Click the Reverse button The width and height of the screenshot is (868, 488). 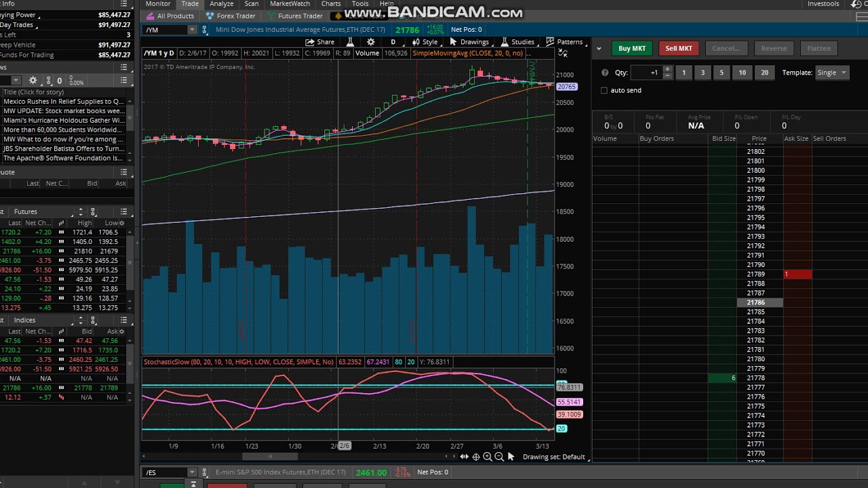pyautogui.click(x=774, y=48)
